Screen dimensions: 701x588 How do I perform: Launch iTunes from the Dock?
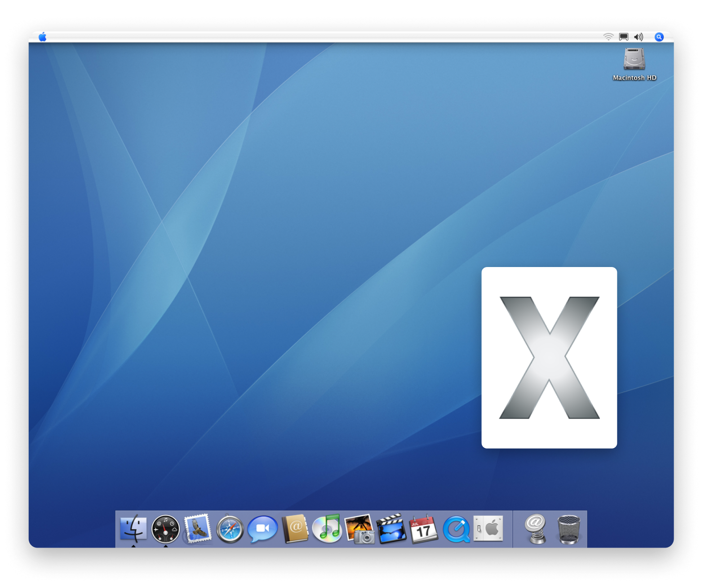[x=327, y=529]
